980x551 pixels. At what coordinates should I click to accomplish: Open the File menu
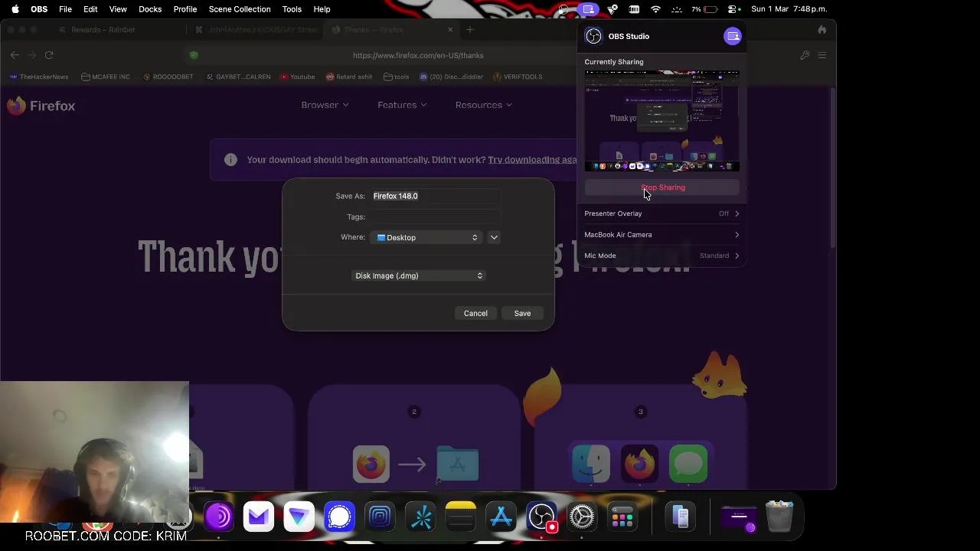pos(65,9)
